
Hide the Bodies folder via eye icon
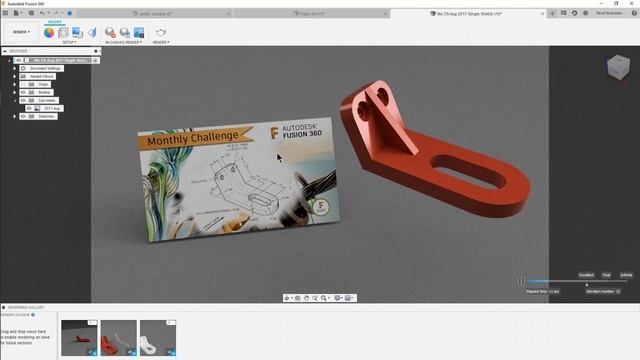pyautogui.click(x=23, y=92)
